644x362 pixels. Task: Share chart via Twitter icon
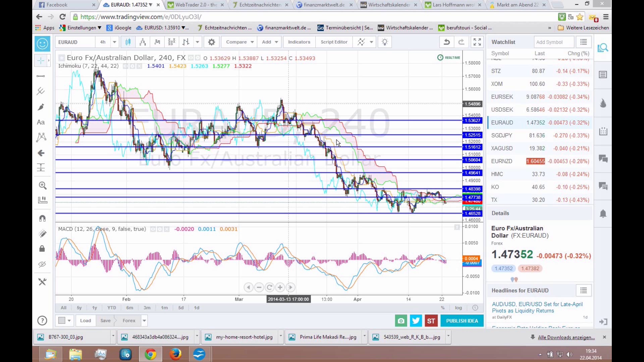[x=416, y=321]
